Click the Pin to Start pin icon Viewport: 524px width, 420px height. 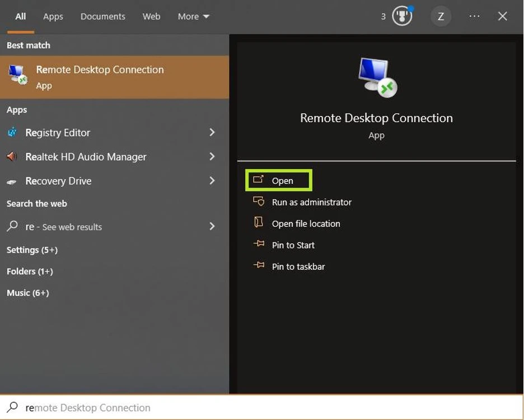coord(259,244)
